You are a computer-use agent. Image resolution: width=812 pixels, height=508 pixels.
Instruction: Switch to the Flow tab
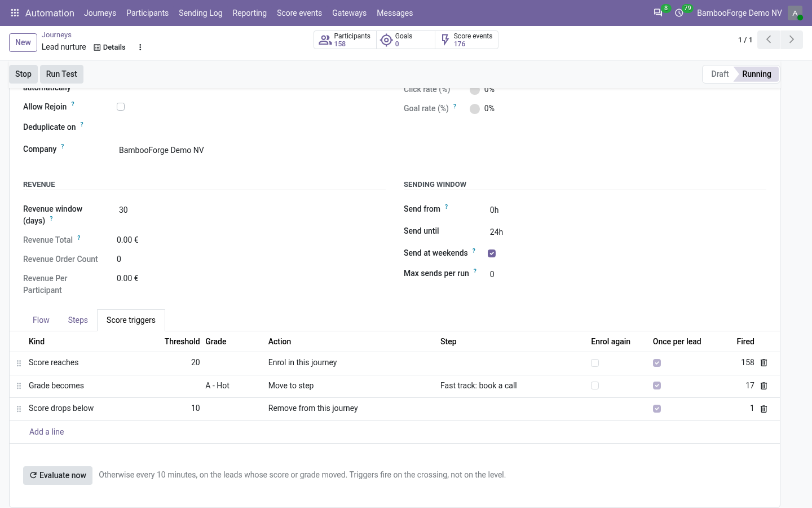pos(41,320)
